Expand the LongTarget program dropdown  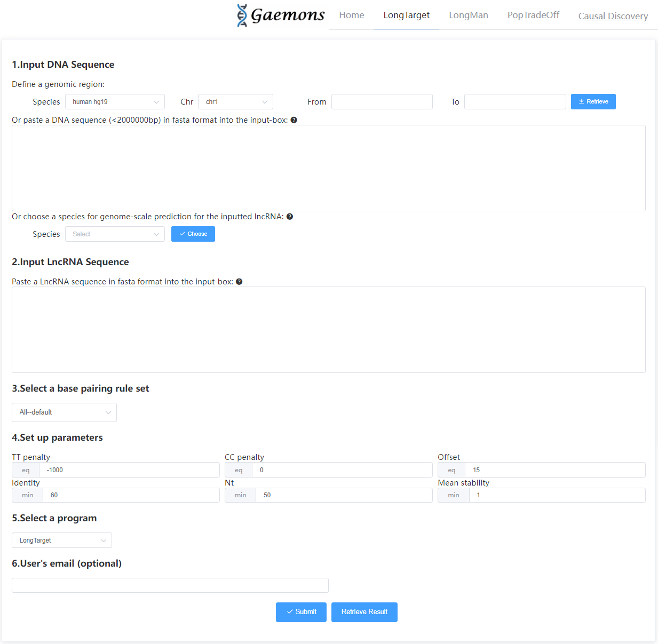click(62, 540)
